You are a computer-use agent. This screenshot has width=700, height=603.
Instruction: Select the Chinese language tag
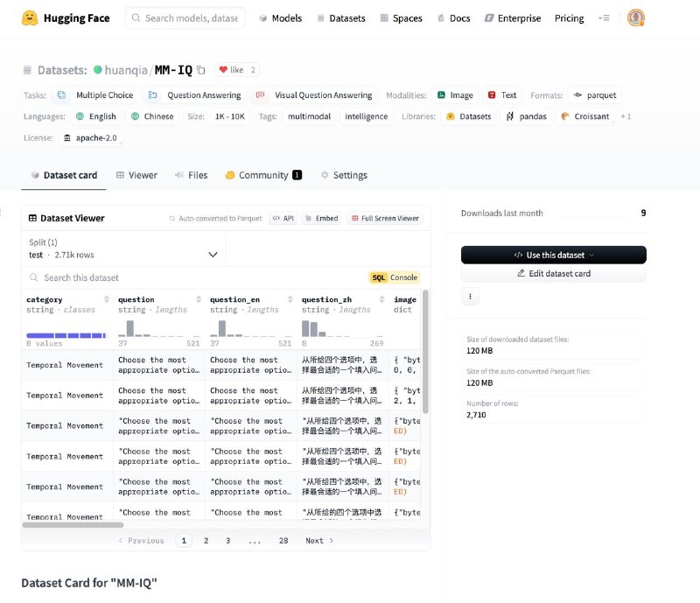(152, 116)
